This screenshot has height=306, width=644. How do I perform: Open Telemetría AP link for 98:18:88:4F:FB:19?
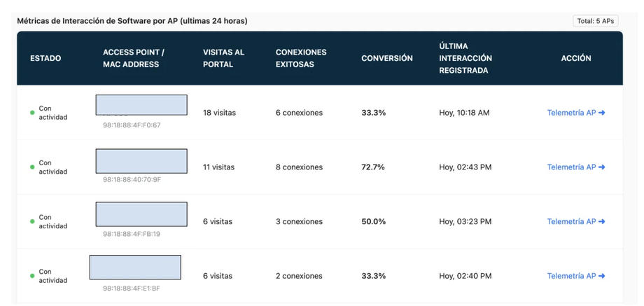point(576,221)
